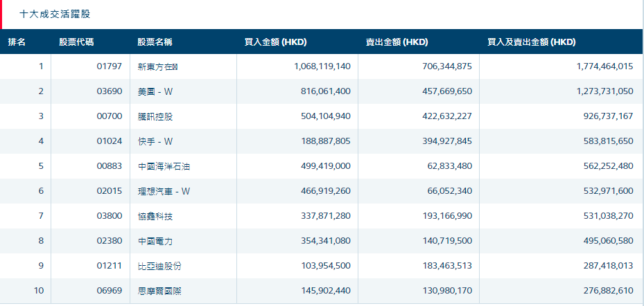Click the 股票代碼 column header
The width and height of the screenshot is (644, 306).
(x=76, y=42)
